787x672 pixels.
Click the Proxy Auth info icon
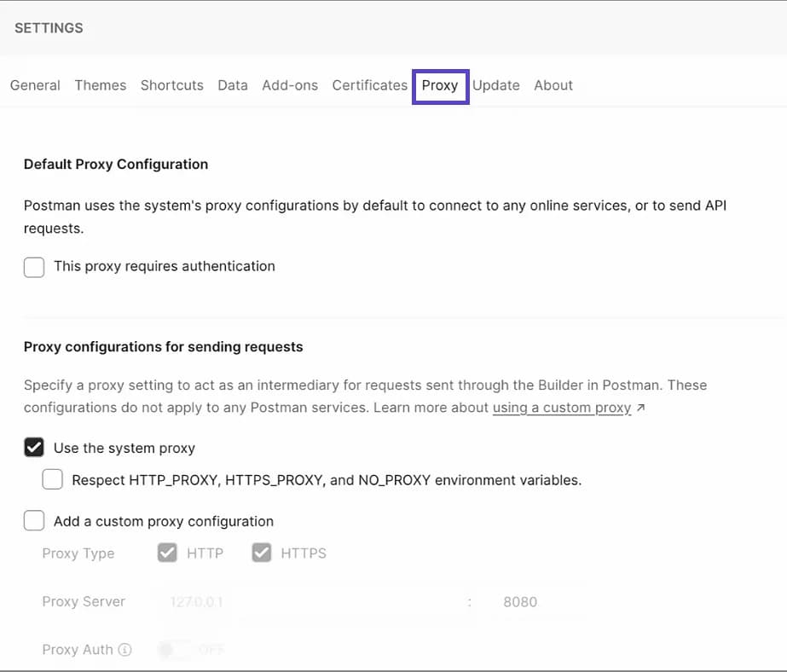click(x=124, y=650)
